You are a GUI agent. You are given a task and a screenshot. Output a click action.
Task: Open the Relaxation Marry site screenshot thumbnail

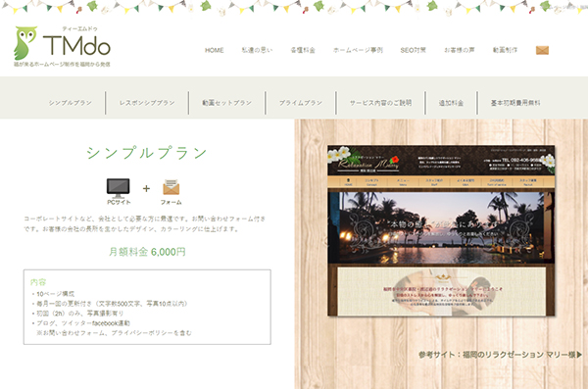point(441,230)
